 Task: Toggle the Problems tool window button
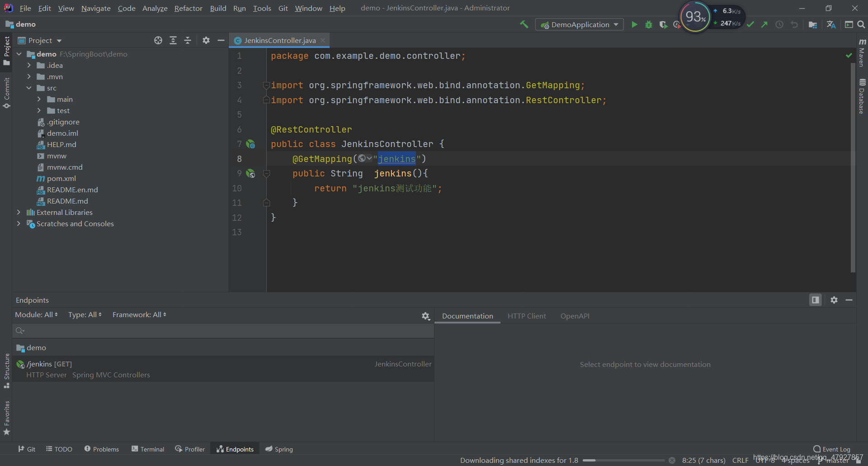[x=102, y=449]
